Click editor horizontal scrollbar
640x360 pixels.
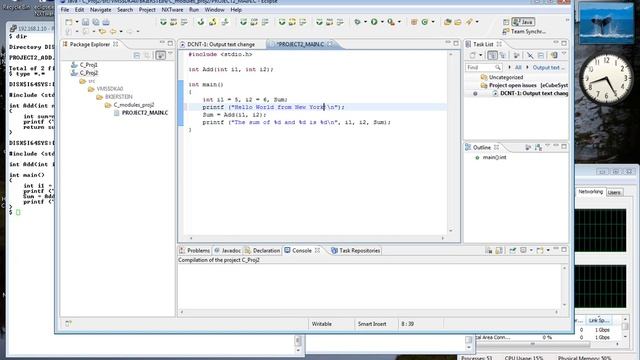317,238
